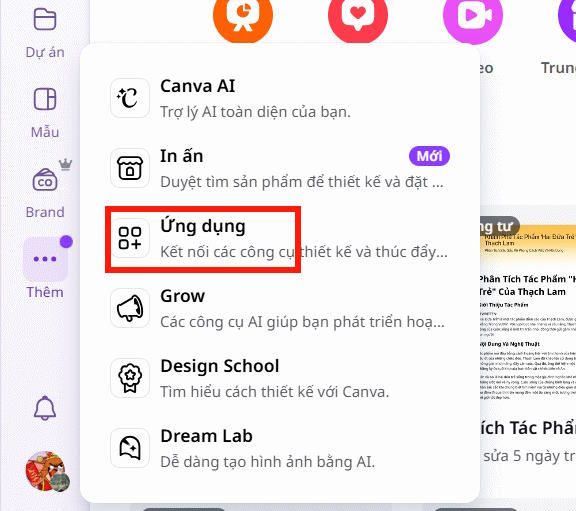
Task: Click the Thêm three-dots icon in sidebar
Action: [45, 259]
